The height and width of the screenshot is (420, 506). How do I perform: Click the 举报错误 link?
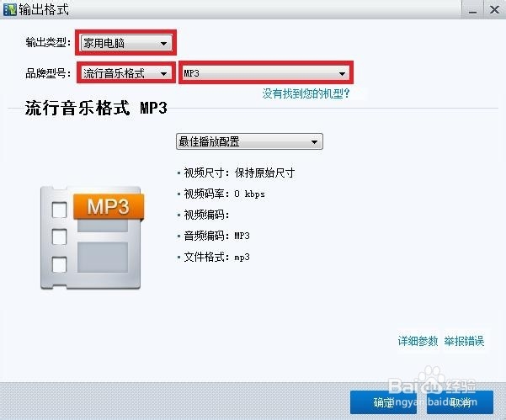[x=464, y=341]
